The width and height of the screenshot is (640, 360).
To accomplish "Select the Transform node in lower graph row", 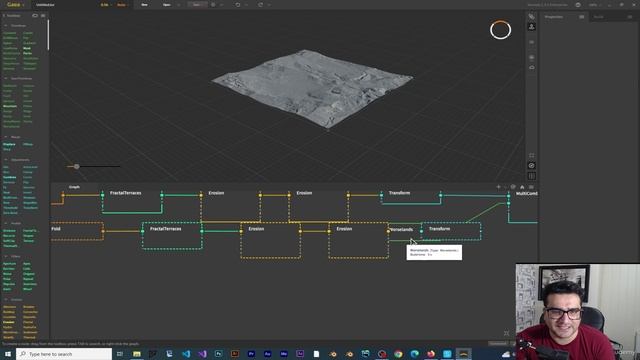I will [x=451, y=231].
